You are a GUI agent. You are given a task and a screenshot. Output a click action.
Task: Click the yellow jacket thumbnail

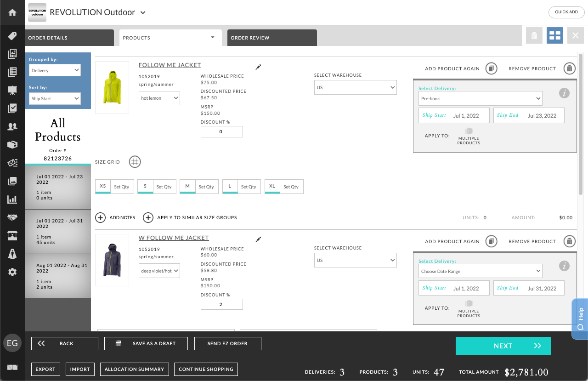(x=112, y=87)
